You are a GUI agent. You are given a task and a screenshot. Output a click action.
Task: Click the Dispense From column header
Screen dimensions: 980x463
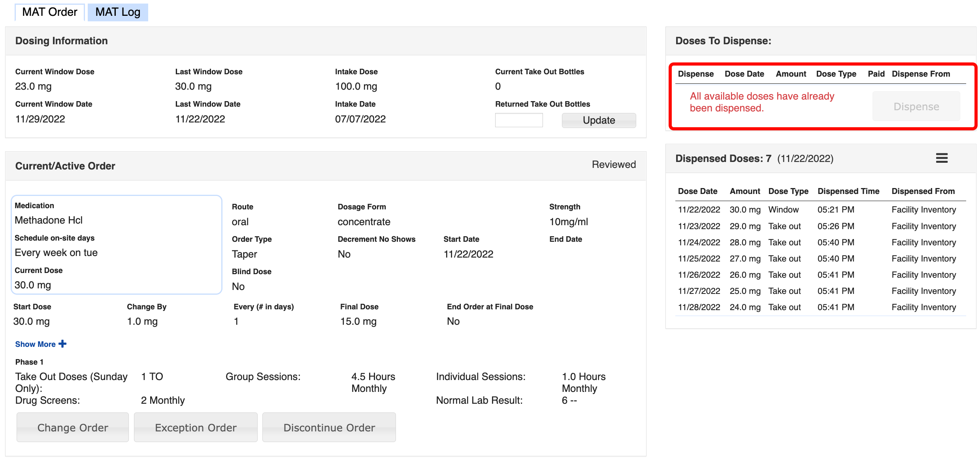[921, 74]
